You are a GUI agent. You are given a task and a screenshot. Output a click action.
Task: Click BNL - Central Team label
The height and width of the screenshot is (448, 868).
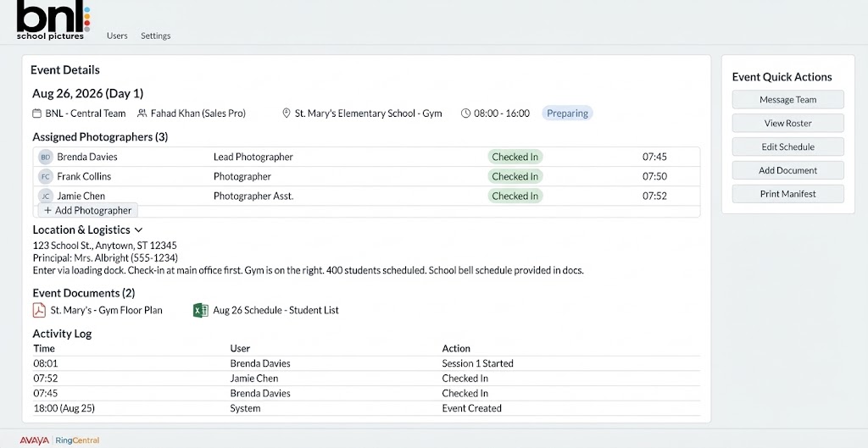click(x=86, y=113)
